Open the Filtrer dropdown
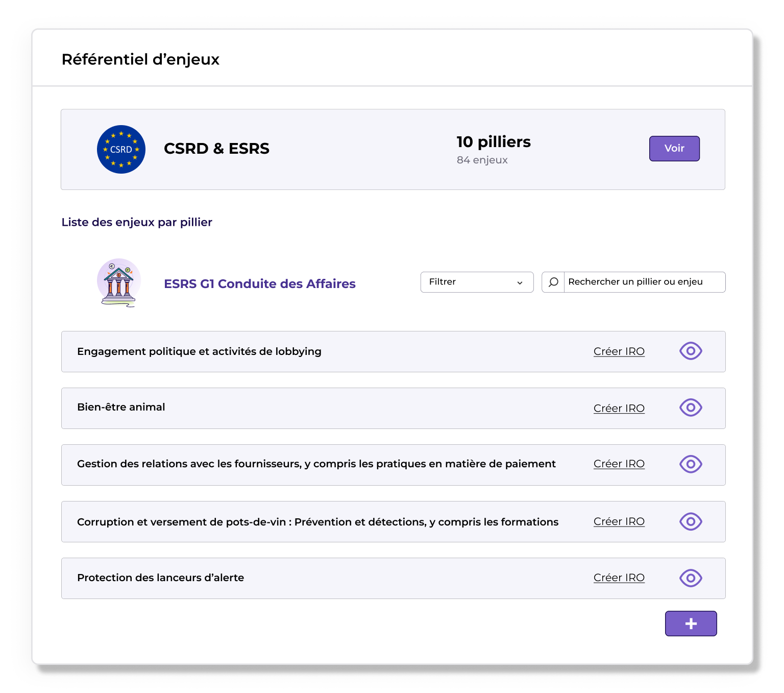The image size is (784, 693). coord(476,282)
